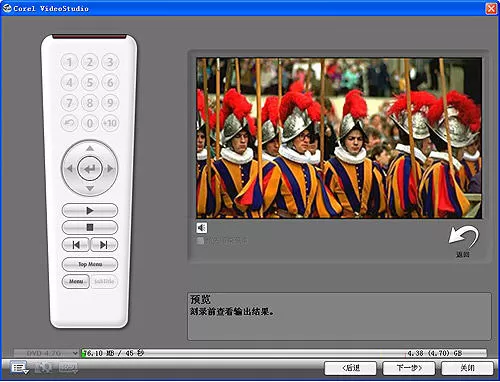The image size is (500, 382).
Task: Click the Top Menu remote button
Action: (x=90, y=264)
